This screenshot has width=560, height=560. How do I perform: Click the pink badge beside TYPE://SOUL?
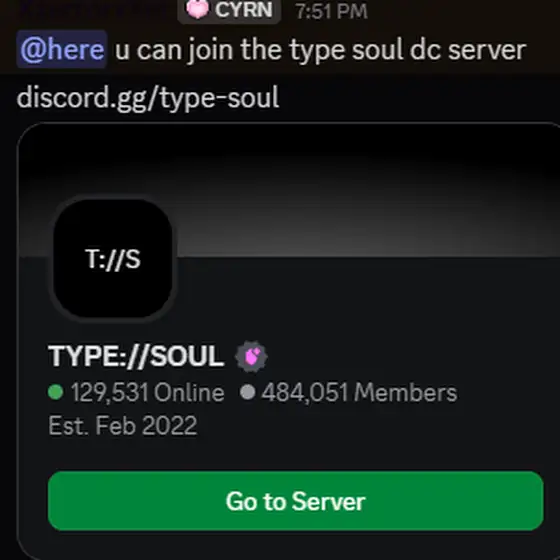pos(251,356)
